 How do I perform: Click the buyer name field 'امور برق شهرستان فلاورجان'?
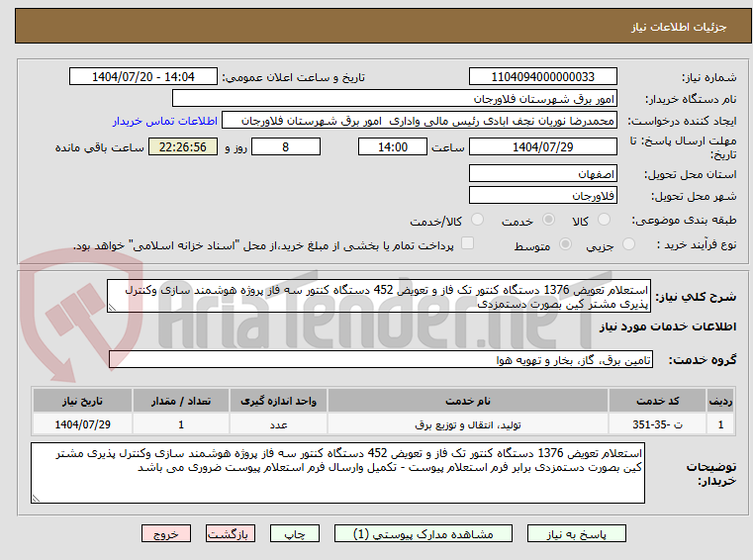point(394,99)
